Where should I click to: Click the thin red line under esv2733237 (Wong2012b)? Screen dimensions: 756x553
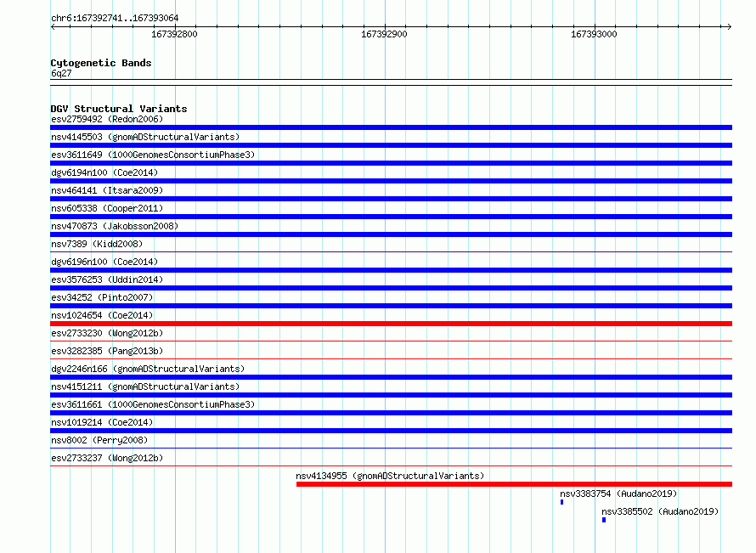(391, 466)
